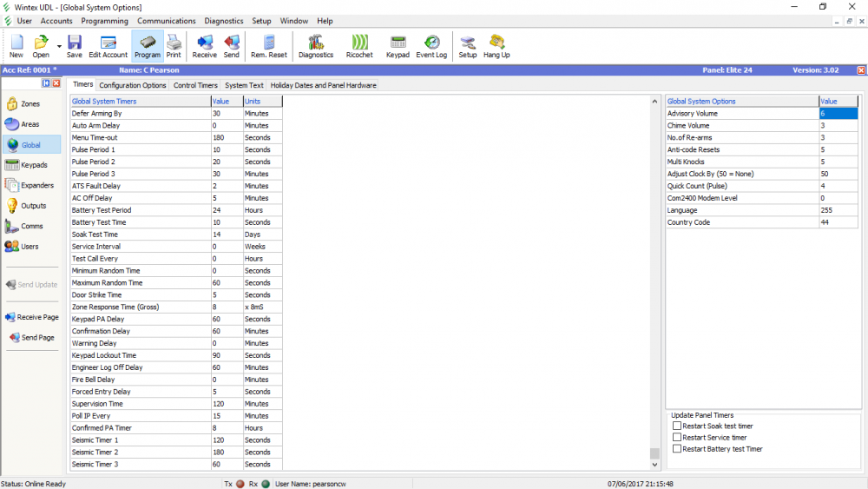Enable Restart Soak test timer
This screenshot has height=489, width=868.
click(677, 426)
